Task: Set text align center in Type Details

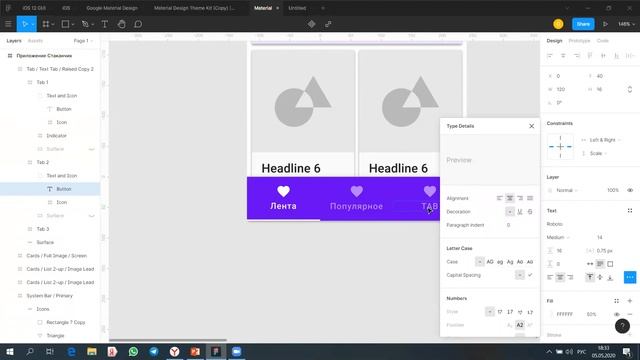Action: click(x=510, y=198)
